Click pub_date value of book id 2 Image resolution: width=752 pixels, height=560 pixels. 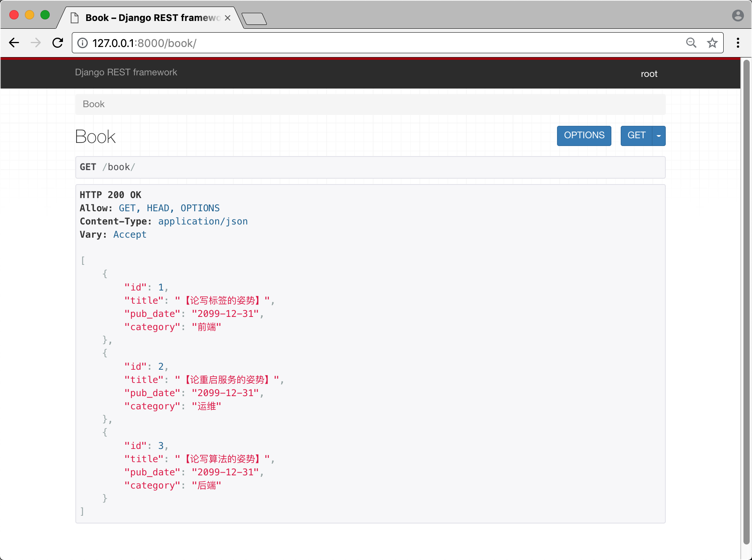click(x=225, y=393)
